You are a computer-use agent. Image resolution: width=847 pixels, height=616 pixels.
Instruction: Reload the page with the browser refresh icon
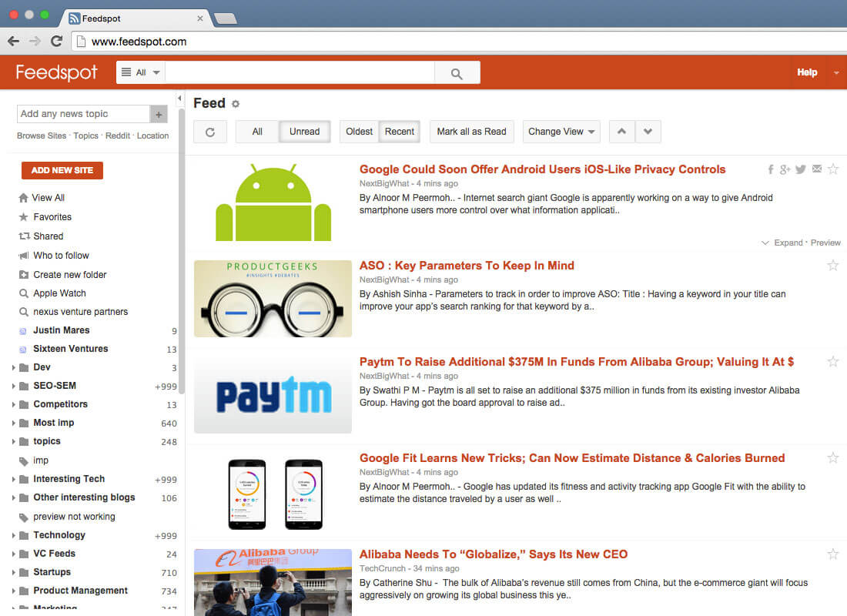(56, 41)
